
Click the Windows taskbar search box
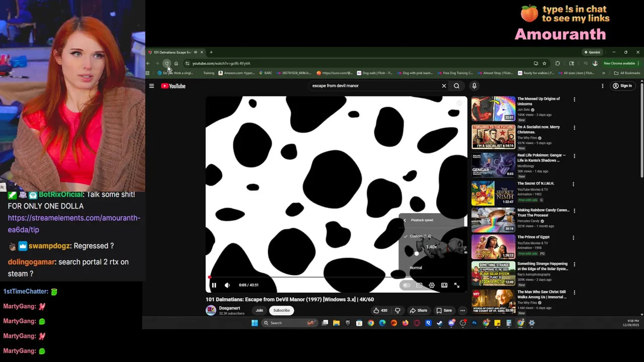tap(290, 323)
